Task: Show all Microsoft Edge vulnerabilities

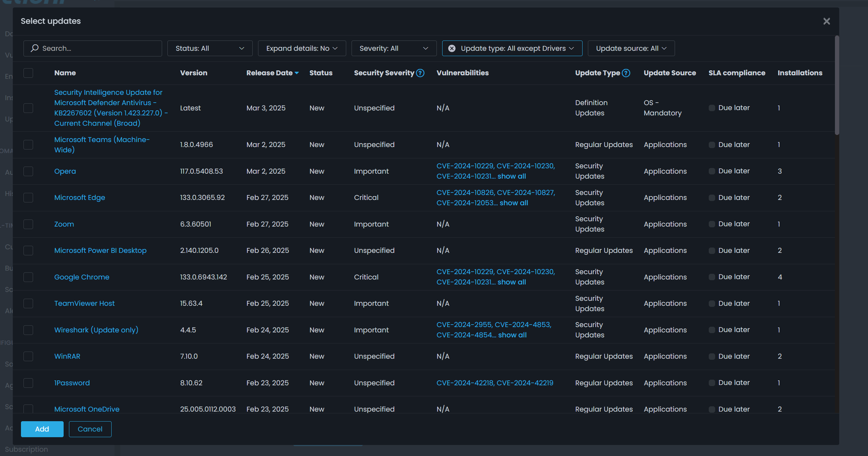Action: coord(513,202)
